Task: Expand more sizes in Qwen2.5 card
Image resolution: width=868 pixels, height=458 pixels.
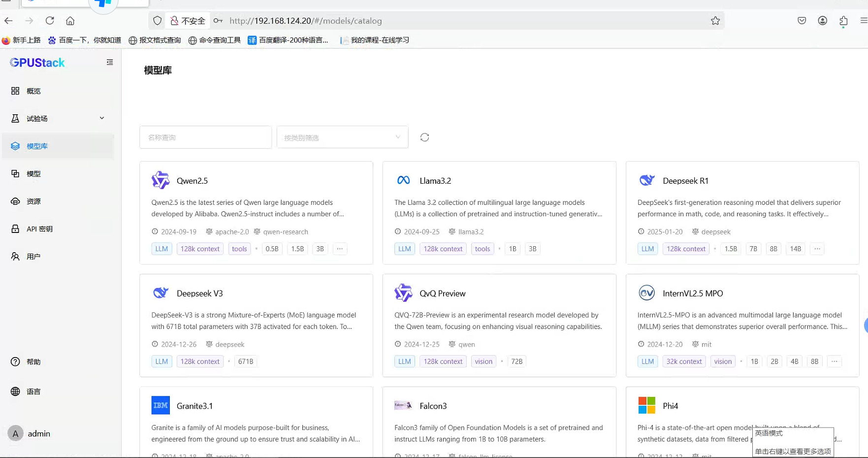Action: point(340,249)
